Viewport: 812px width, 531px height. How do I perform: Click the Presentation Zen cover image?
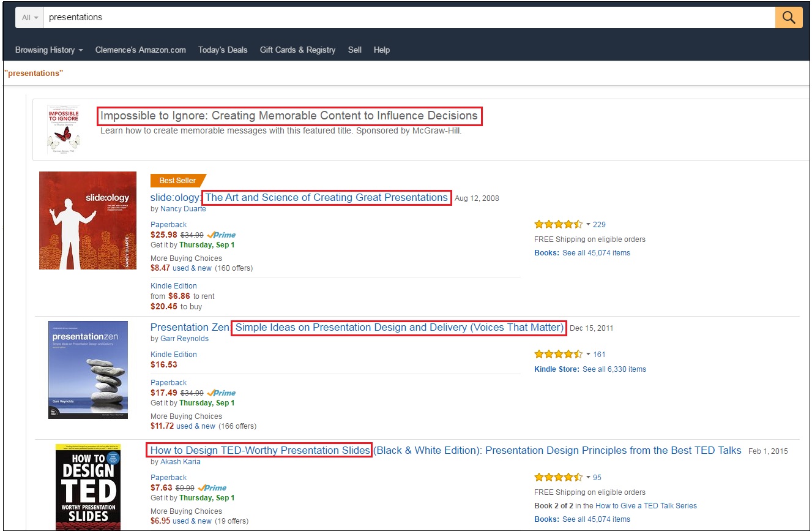click(88, 370)
